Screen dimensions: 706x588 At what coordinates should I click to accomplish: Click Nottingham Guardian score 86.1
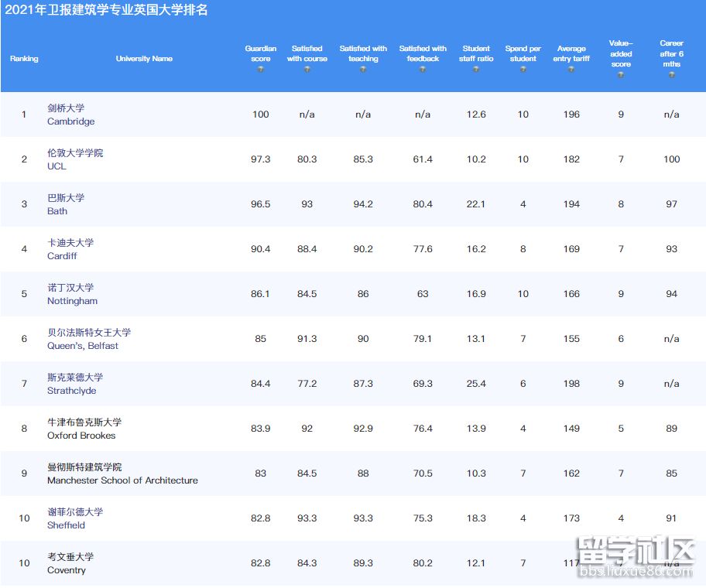pyautogui.click(x=260, y=294)
